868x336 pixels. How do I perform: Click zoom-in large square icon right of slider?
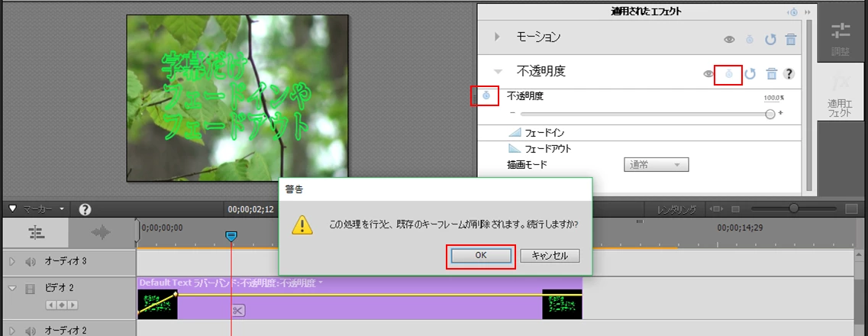(x=851, y=209)
